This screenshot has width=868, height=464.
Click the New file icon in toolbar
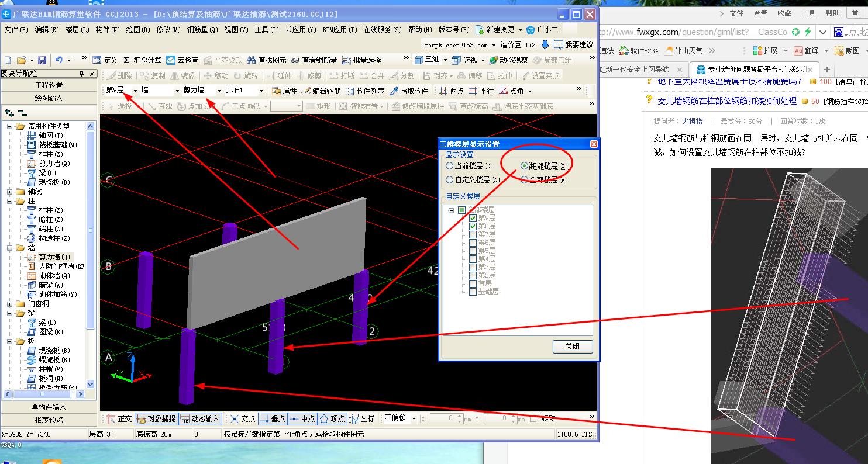8,60
